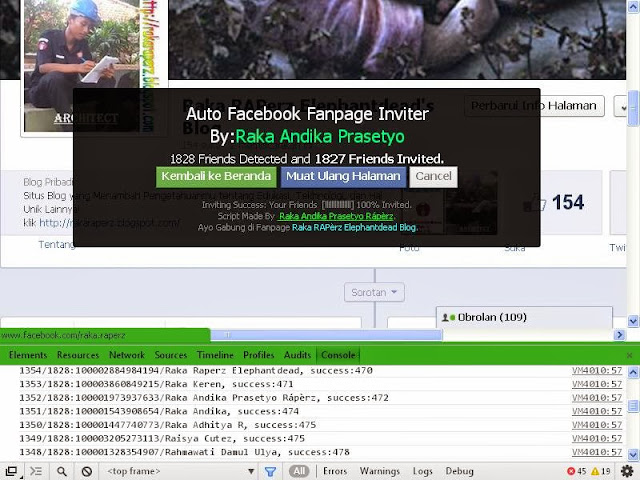
Task: Open the Sources tab
Action: (x=171, y=355)
